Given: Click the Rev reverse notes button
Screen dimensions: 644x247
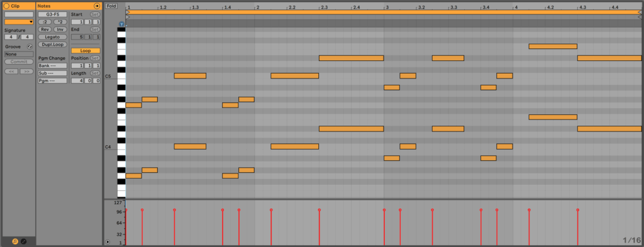Looking at the screenshot, I should tap(45, 29).
